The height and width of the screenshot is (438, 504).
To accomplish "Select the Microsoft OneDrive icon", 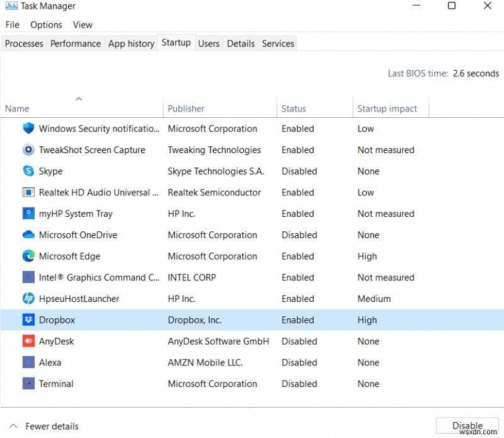I will point(28,234).
